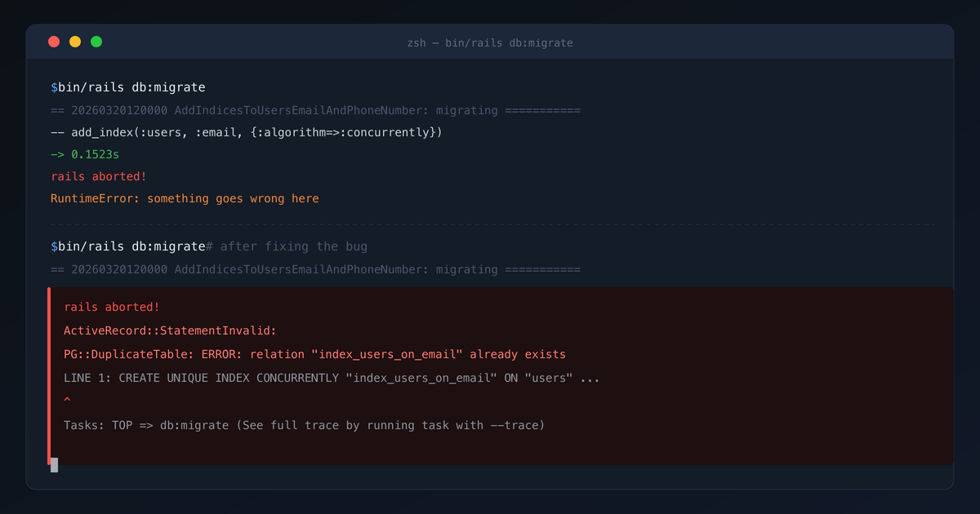The height and width of the screenshot is (514, 980).
Task: Click the second migration header line
Action: 314,268
